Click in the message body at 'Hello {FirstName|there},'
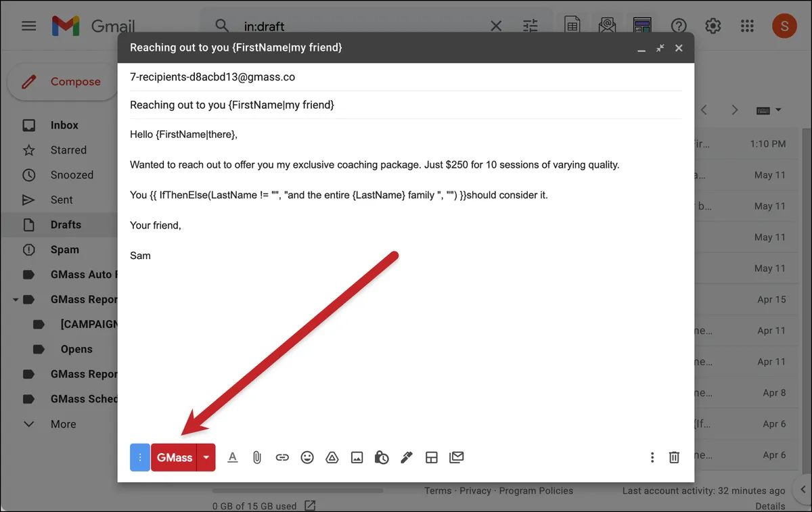812x512 pixels. (184, 135)
